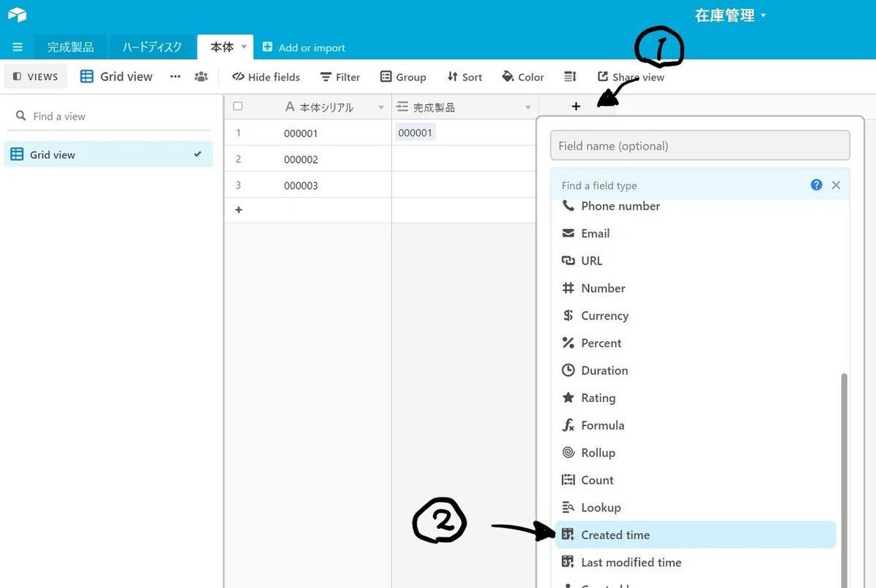The height and width of the screenshot is (588, 876).
Task: Click the plus add field button
Action: (x=576, y=107)
